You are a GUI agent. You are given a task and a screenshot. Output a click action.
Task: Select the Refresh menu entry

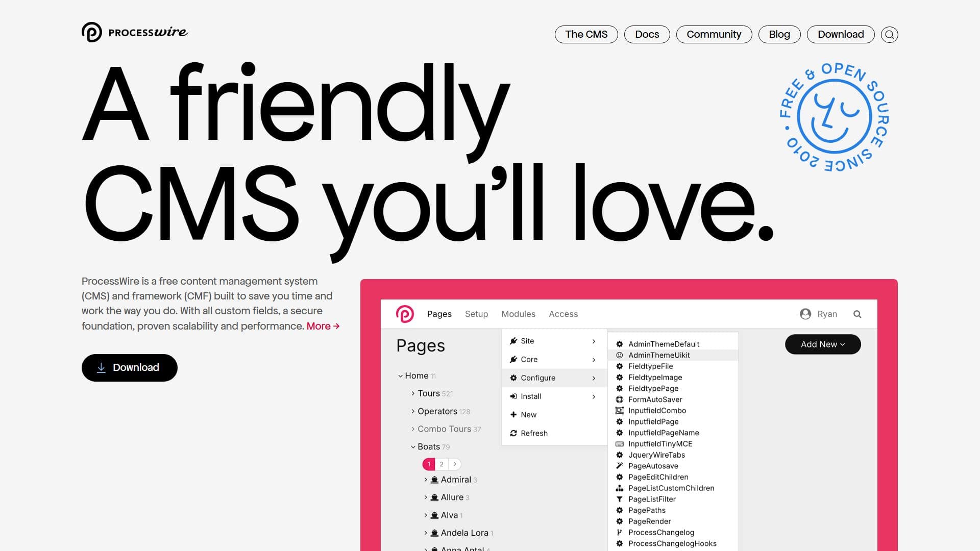point(555,433)
